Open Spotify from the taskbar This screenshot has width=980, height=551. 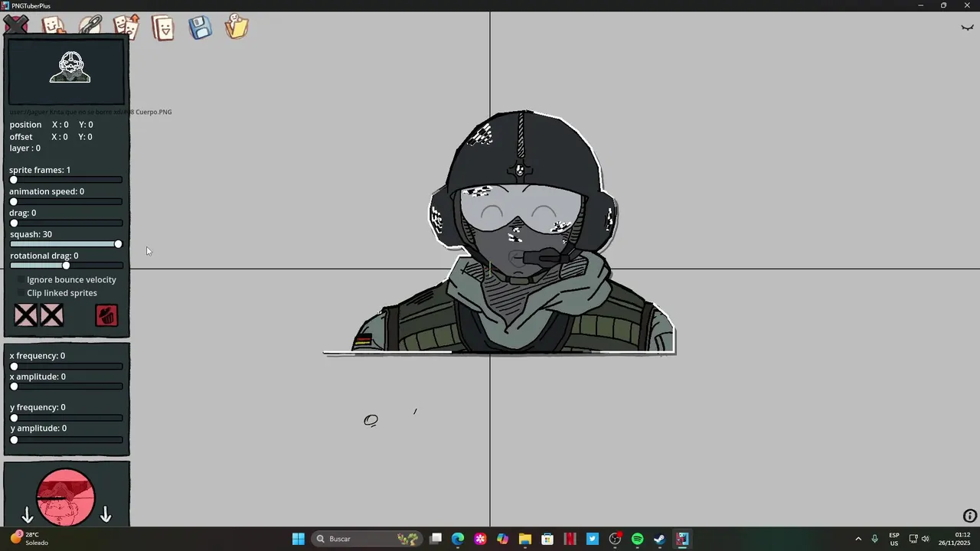(637, 539)
